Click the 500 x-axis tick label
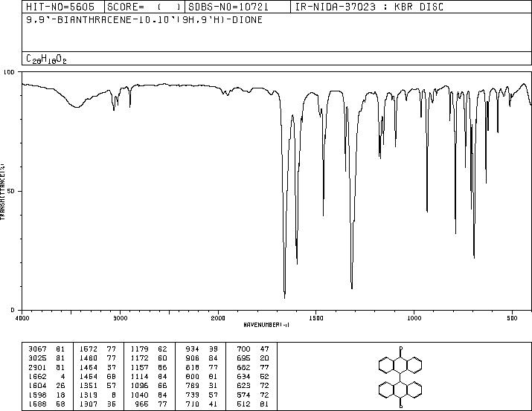532x411 pixels. [x=513, y=318]
